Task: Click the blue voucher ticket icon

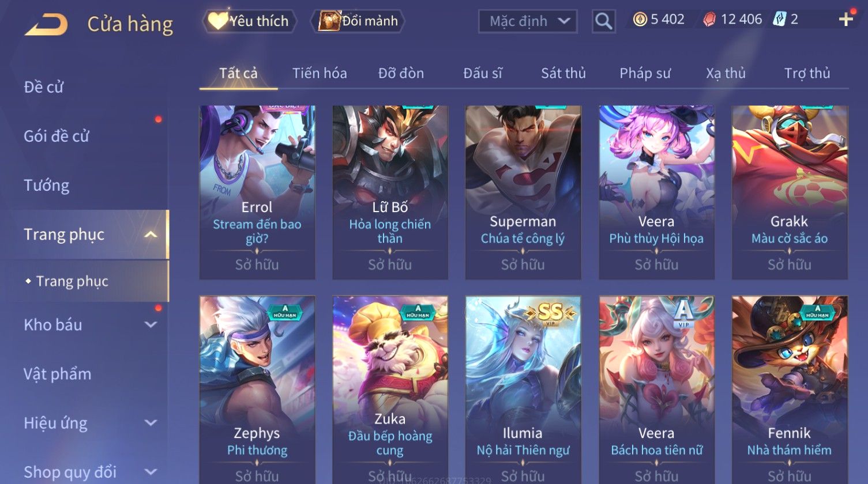Action: (x=779, y=20)
